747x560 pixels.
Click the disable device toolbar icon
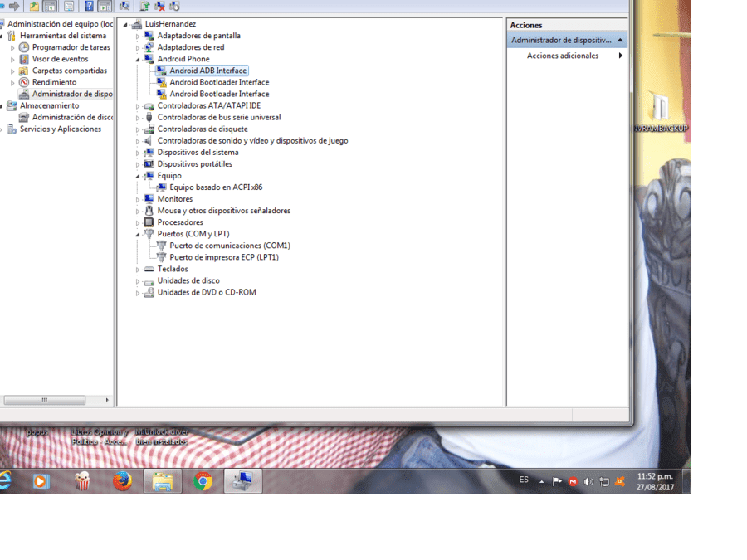[175, 6]
